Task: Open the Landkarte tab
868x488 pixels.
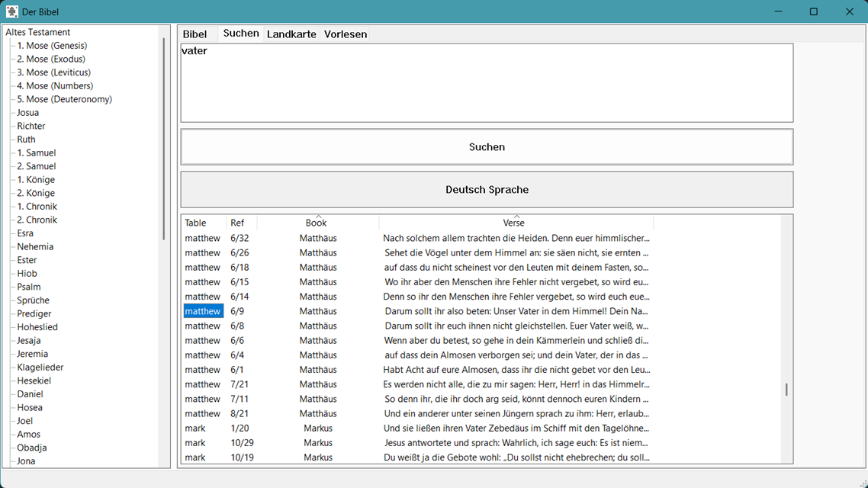Action: click(291, 34)
